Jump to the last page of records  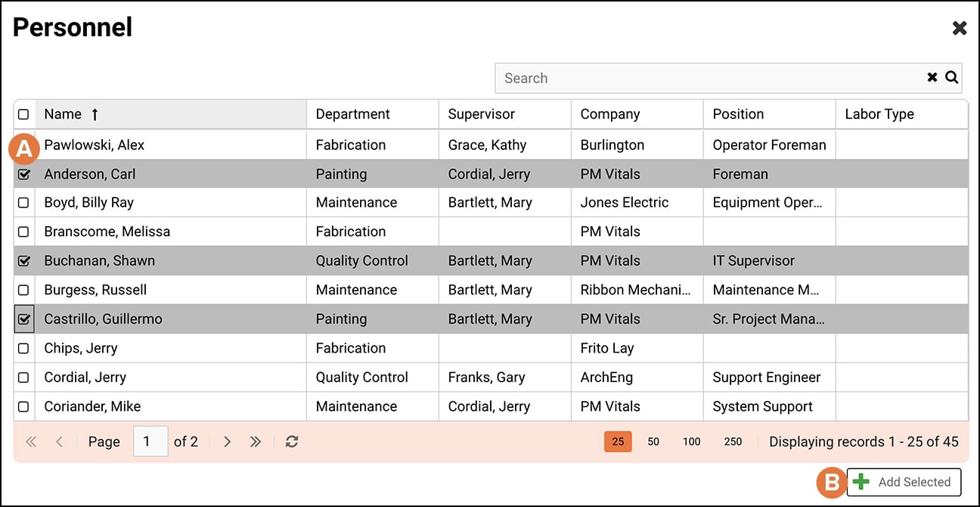tap(256, 441)
